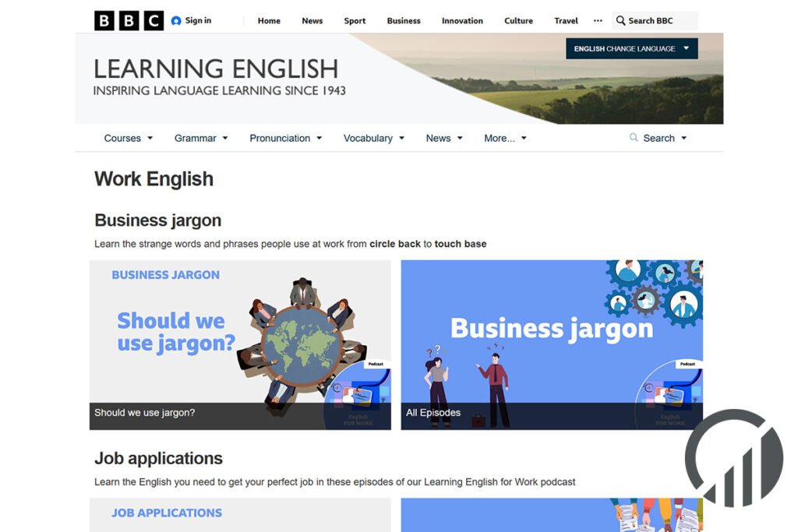
Task: Click the bold phrase 'circle back'
Action: coord(395,244)
